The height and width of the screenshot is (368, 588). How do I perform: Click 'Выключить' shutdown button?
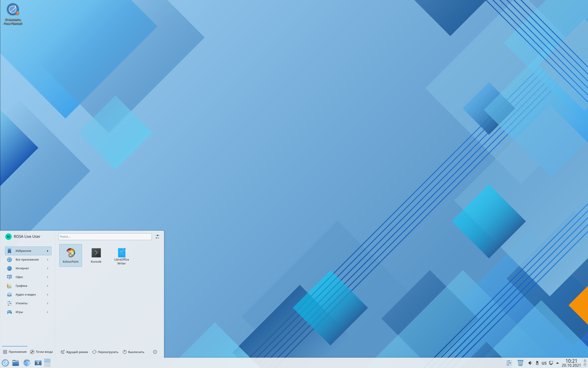134,352
